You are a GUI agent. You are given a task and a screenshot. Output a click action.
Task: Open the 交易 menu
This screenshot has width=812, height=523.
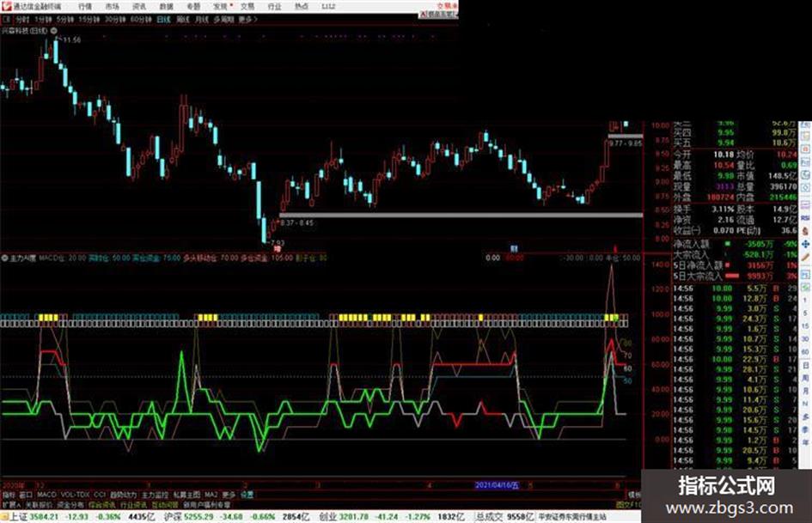[247, 6]
